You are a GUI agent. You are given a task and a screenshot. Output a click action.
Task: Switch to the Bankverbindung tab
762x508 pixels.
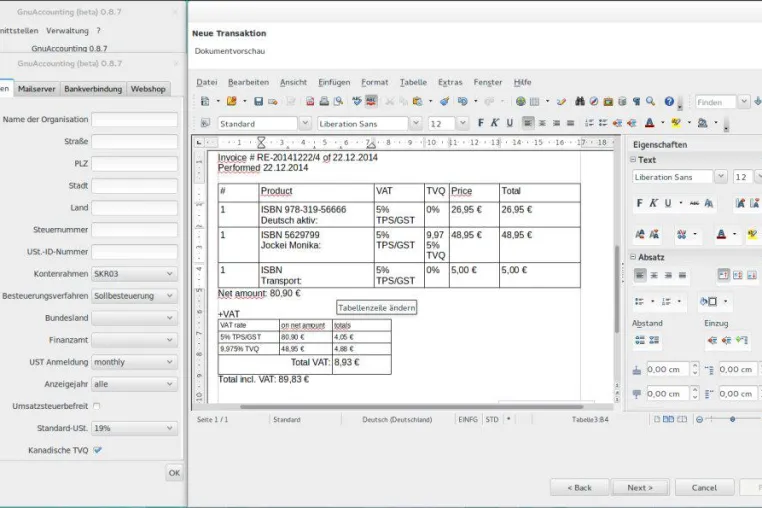coord(93,89)
